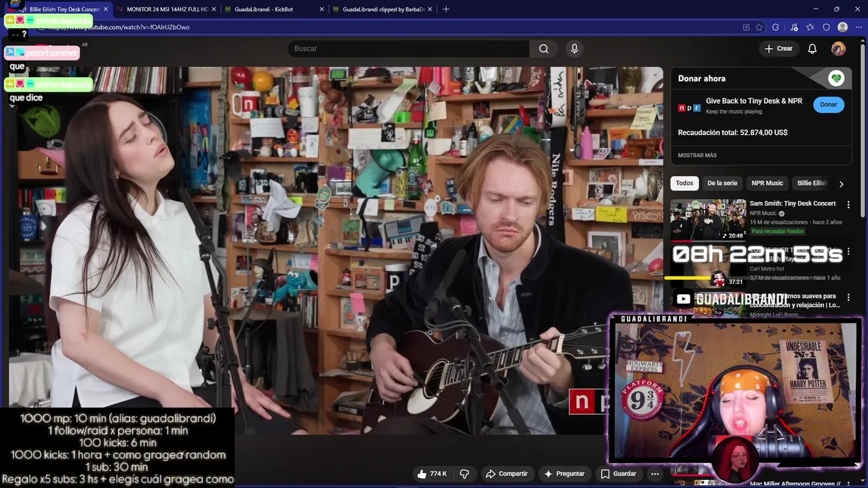Viewport: 868px width, 488px height.
Task: Open options menu for Sam Smith video
Action: [x=848, y=205]
